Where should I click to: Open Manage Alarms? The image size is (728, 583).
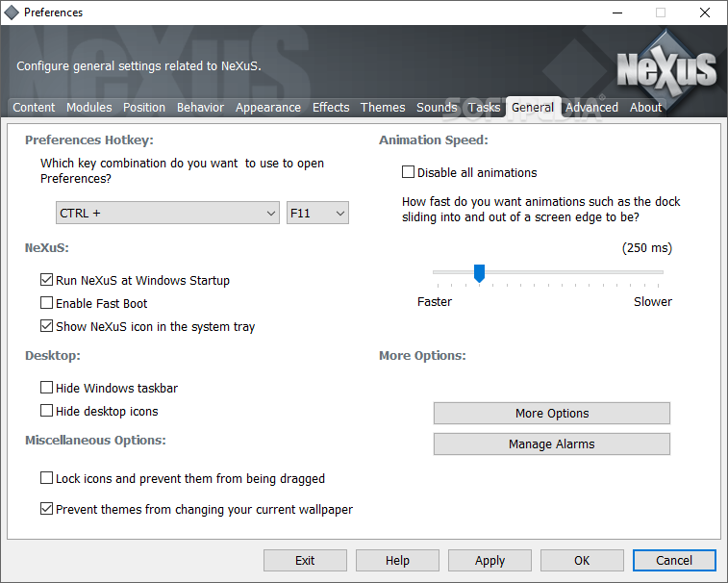pyautogui.click(x=552, y=444)
